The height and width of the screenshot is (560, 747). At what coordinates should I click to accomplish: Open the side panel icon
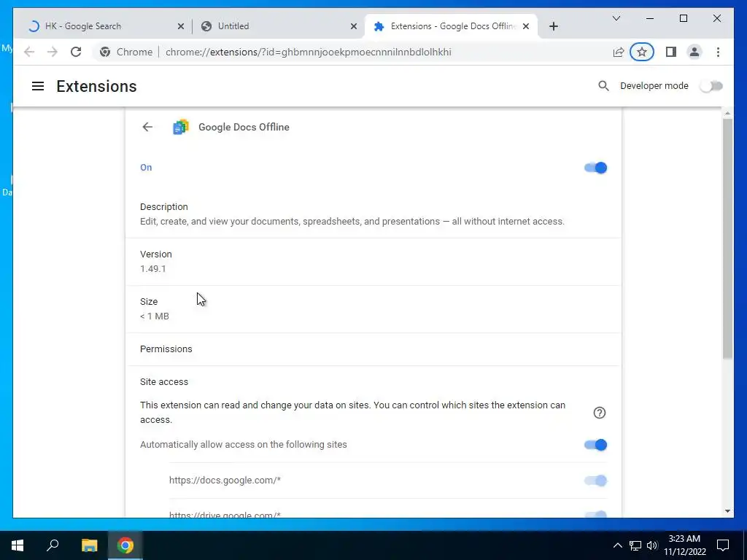point(671,52)
